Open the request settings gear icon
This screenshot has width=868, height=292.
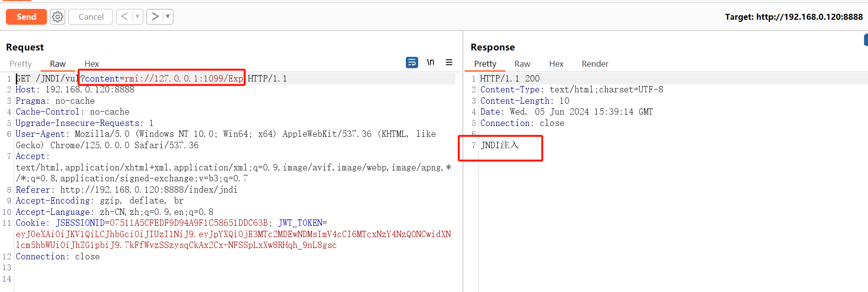tap(58, 17)
